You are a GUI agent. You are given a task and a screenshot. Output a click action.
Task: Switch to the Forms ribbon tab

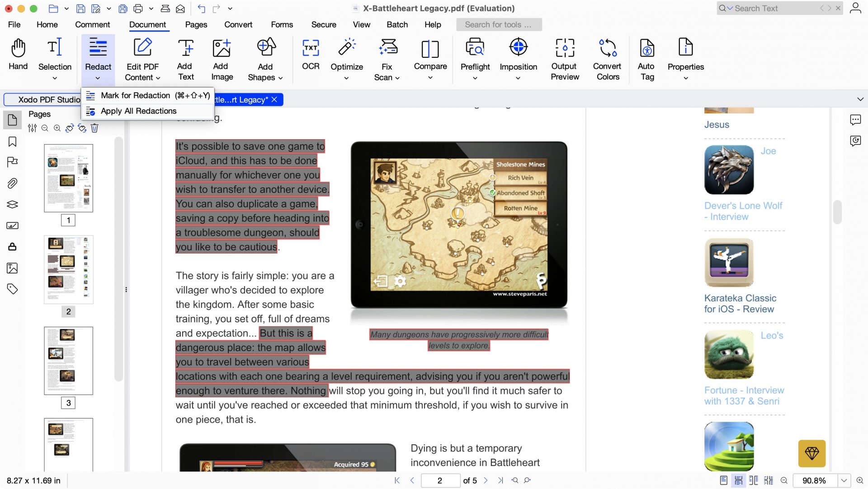click(282, 24)
